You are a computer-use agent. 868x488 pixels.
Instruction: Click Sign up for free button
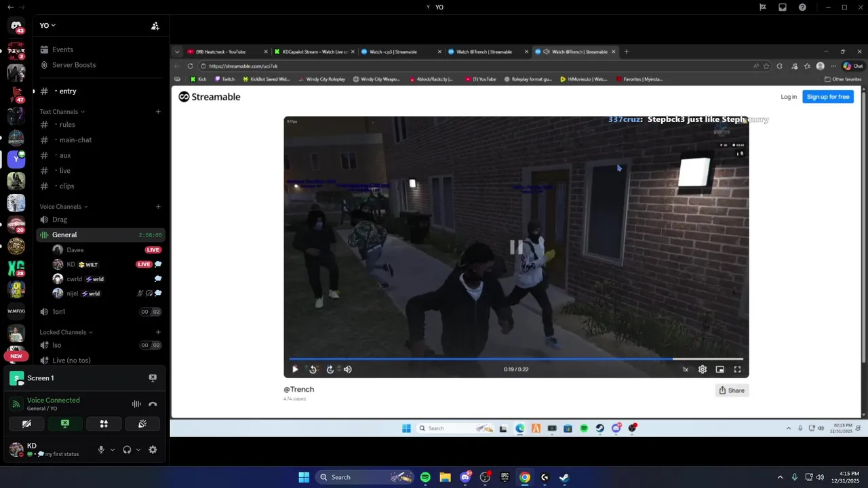(x=828, y=97)
